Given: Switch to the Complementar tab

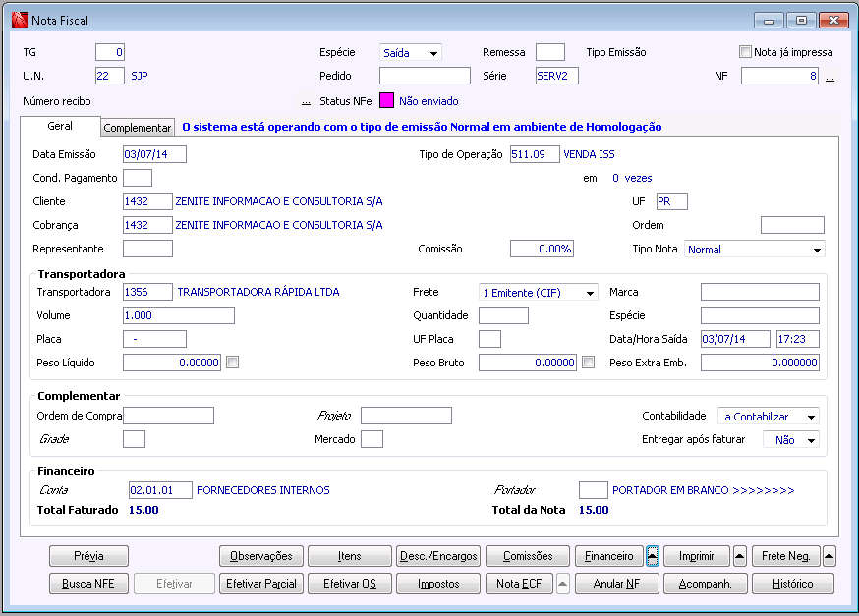Looking at the screenshot, I should point(138,128).
